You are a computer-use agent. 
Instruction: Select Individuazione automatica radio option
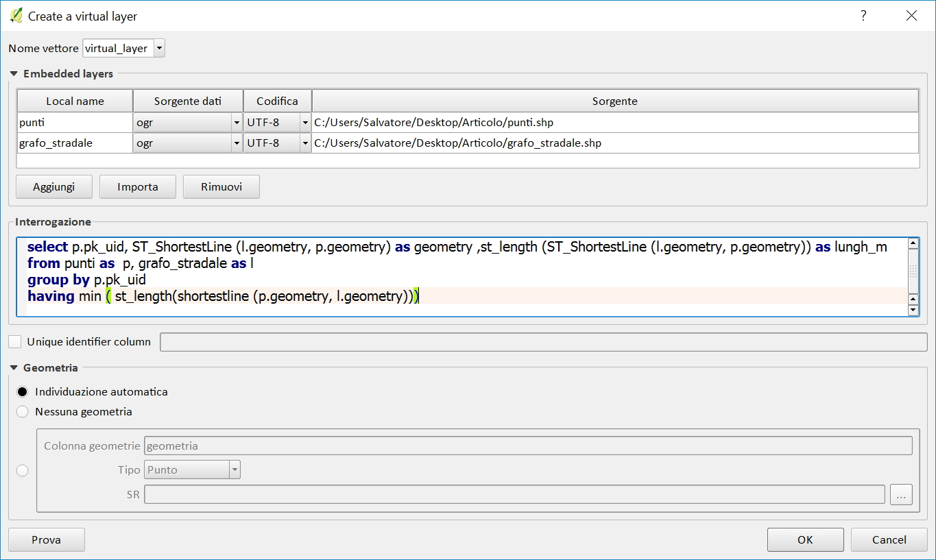click(x=23, y=392)
